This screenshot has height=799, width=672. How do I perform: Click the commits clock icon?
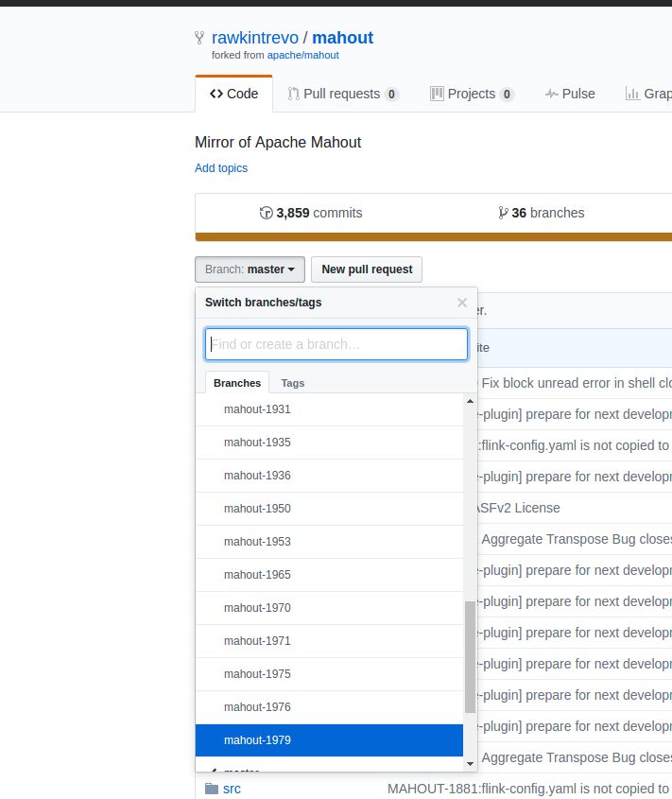point(266,213)
